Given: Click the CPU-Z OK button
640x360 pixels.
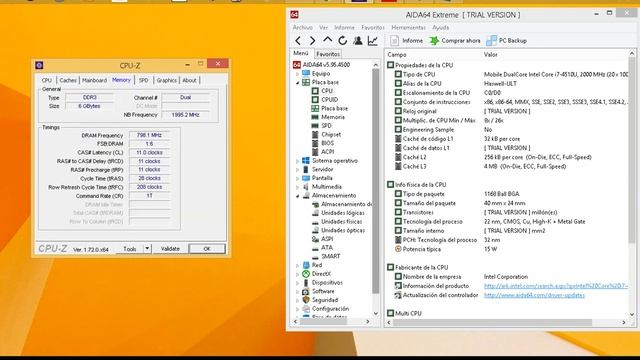Looking at the screenshot, I should (207, 249).
